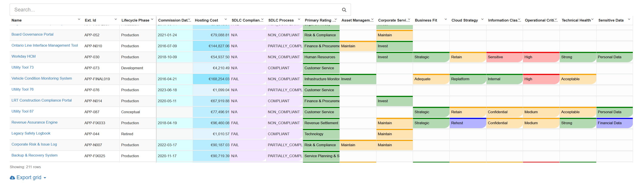
Task: Open the Sensitive Data column menu chevron
Action: click(629, 19)
